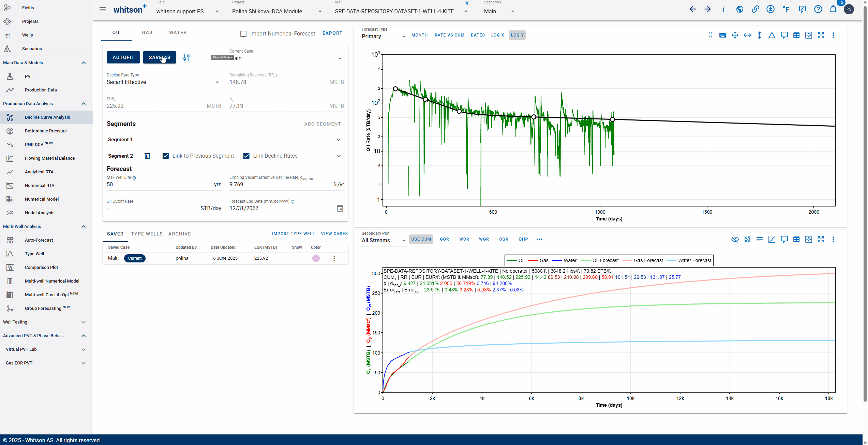The height and width of the screenshot is (445, 868).
Task: Click the download icon in top bar
Action: [770, 9]
